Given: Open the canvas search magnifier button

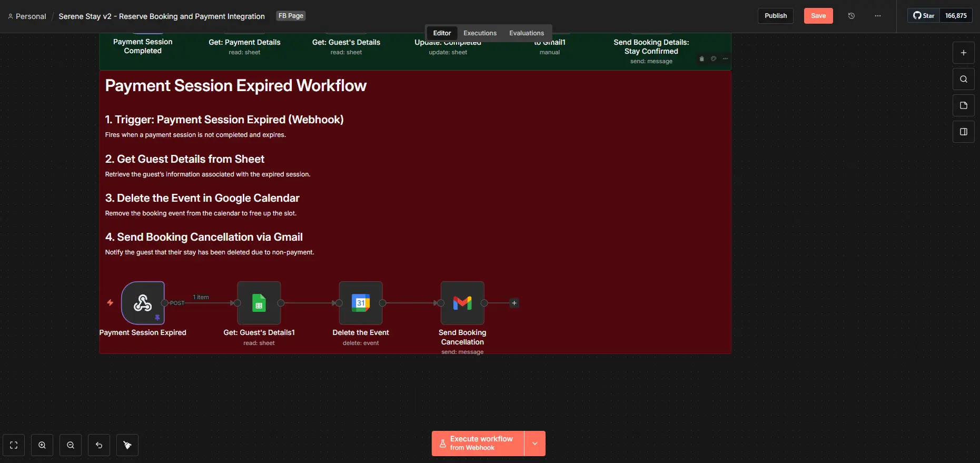Looking at the screenshot, I should coord(963,79).
